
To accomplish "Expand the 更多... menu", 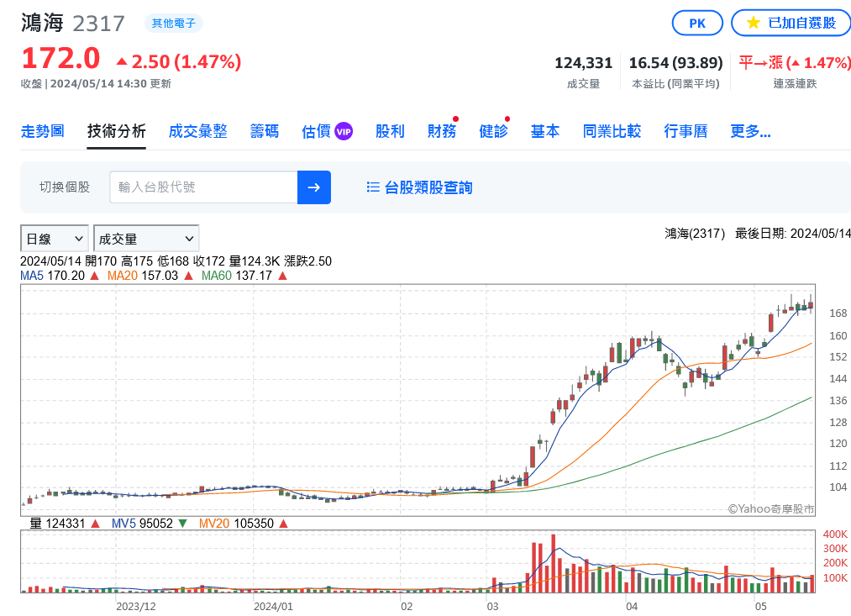I will coord(750,131).
